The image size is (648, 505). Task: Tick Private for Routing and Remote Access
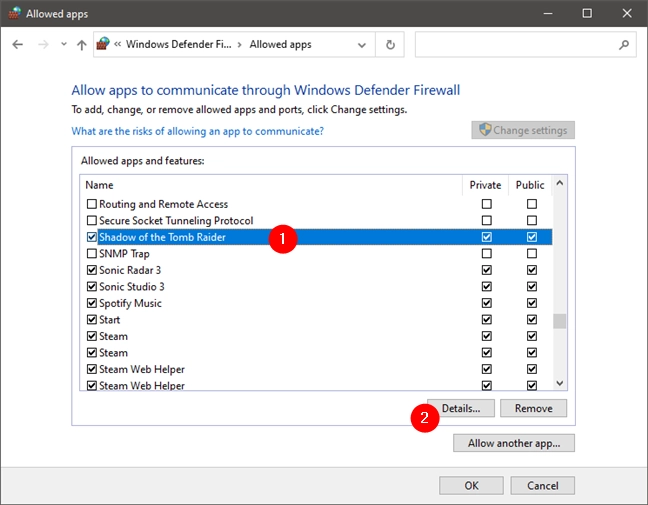(487, 204)
